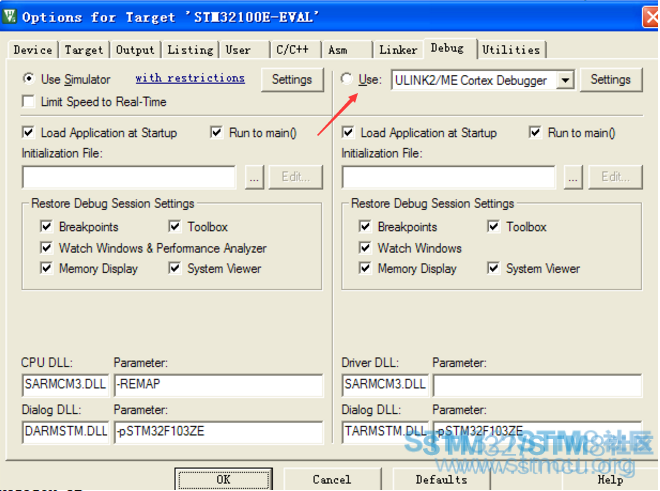The height and width of the screenshot is (491, 660).
Task: Switch to the Target tab
Action: (x=84, y=50)
